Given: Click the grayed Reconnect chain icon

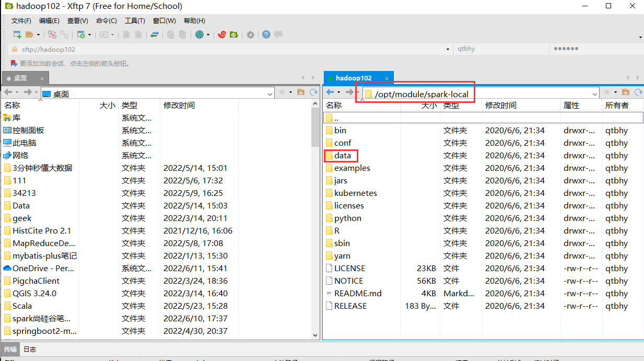Looking at the screenshot, I should click(64, 34).
